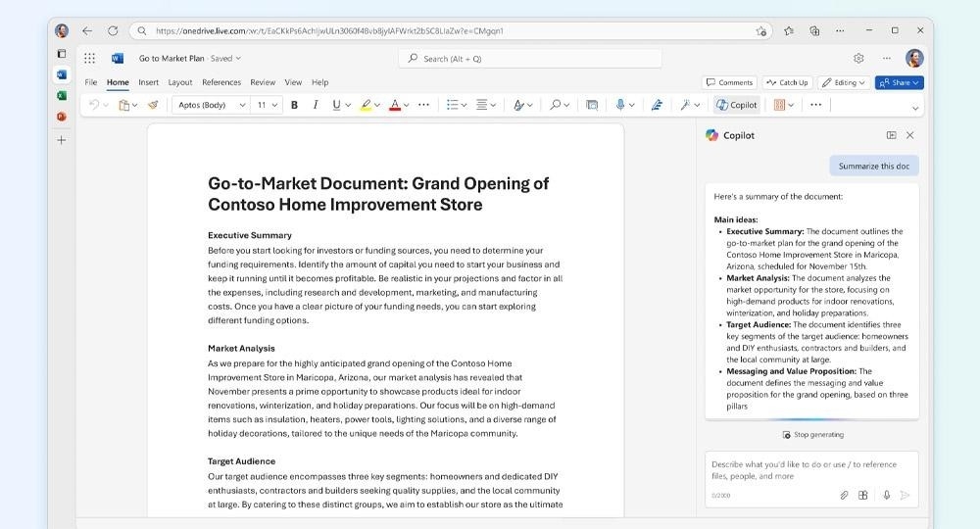
Task: Open the Editing mode dropdown
Action: tap(843, 82)
